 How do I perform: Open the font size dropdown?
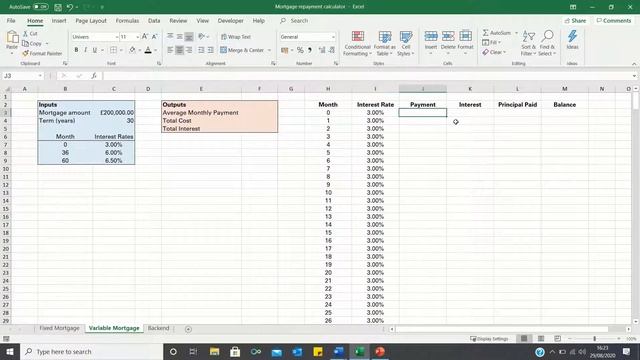click(138, 37)
